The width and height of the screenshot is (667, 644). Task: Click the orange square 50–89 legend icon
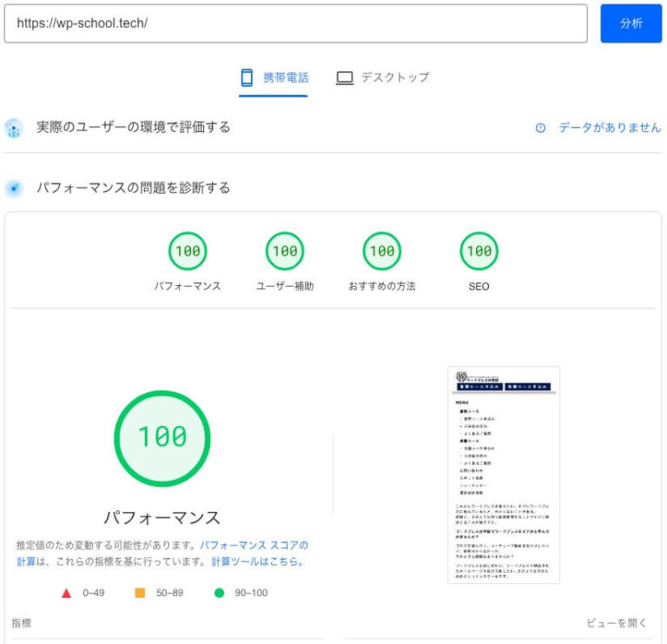[139, 593]
